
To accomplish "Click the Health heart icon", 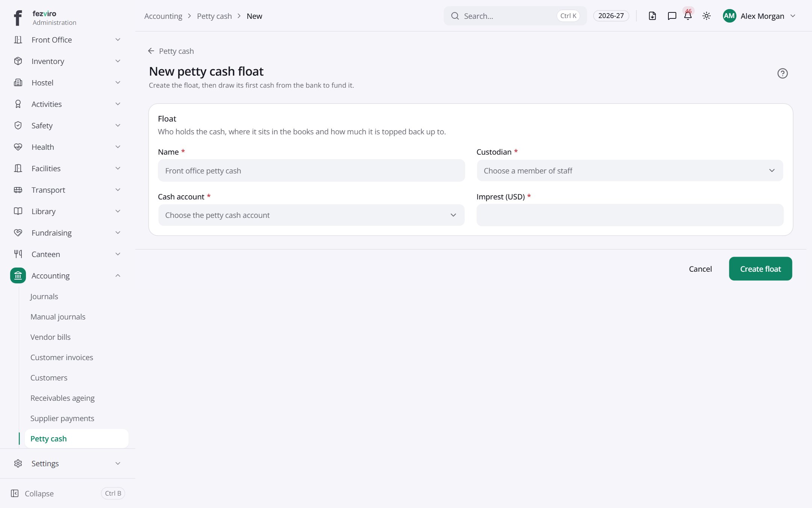I will [18, 147].
